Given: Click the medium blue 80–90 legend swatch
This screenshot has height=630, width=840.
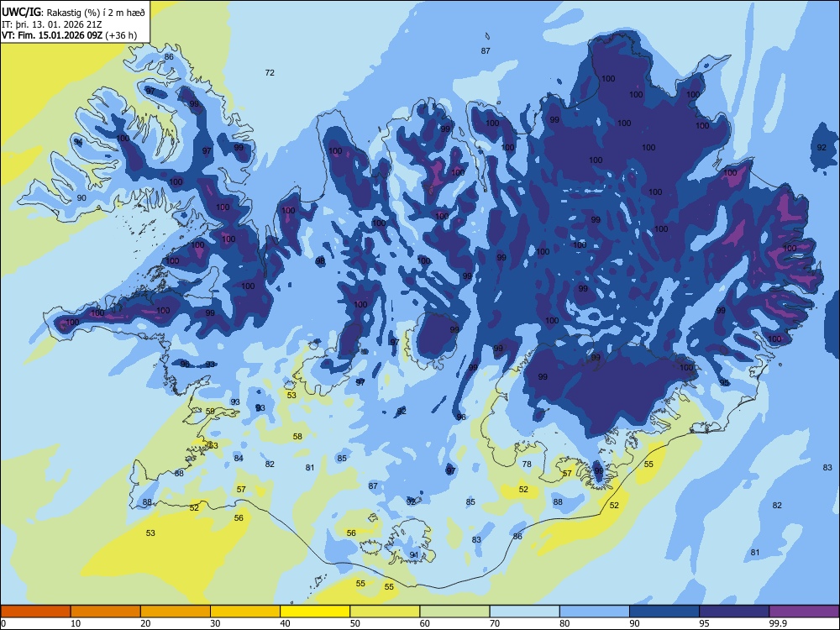Looking at the screenshot, I should pos(595,612).
